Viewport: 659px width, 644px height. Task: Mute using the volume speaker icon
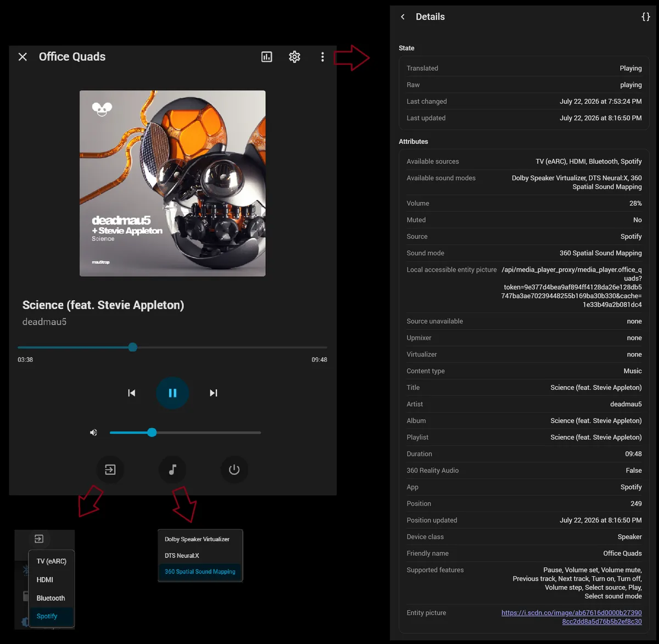93,433
